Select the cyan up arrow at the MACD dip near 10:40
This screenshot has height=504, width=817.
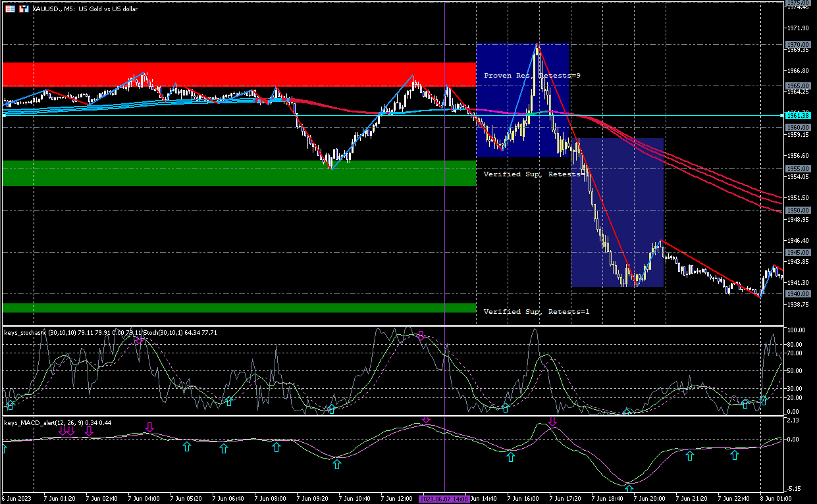coord(336,465)
